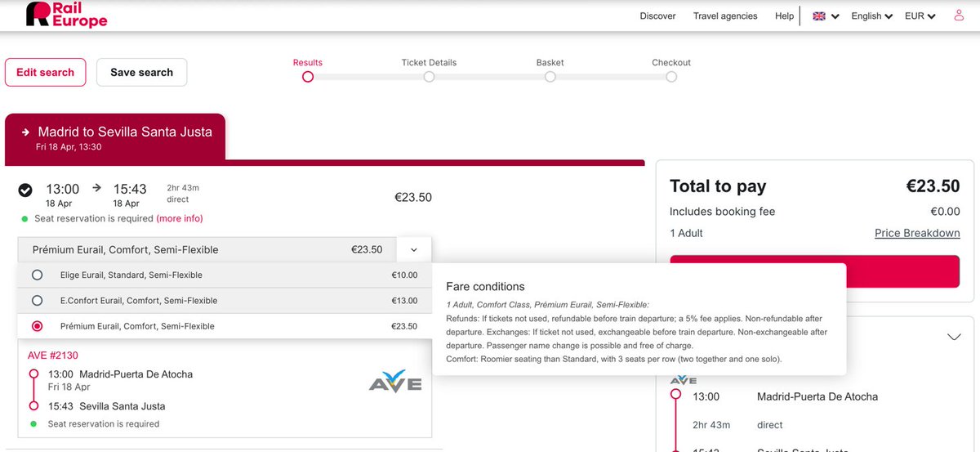Click the 2hr 43m direct duration text
Viewport: 980px width, 452px height.
pyautogui.click(x=183, y=193)
